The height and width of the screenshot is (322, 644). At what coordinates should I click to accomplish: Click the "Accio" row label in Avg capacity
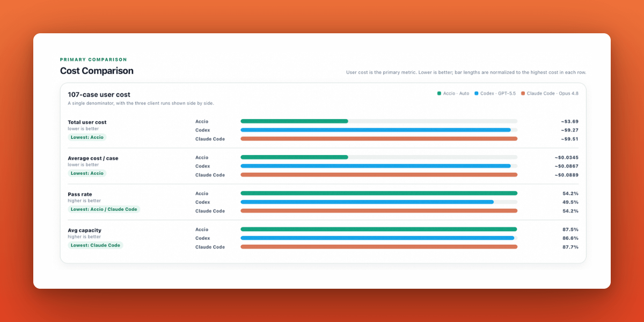[202, 229]
